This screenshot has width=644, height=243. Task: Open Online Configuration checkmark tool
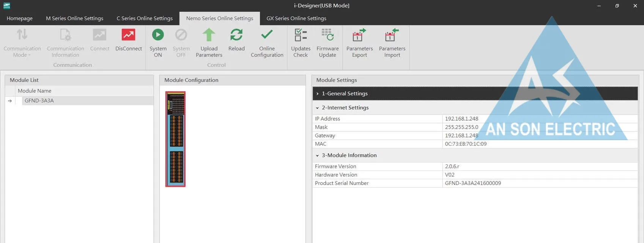click(x=267, y=35)
